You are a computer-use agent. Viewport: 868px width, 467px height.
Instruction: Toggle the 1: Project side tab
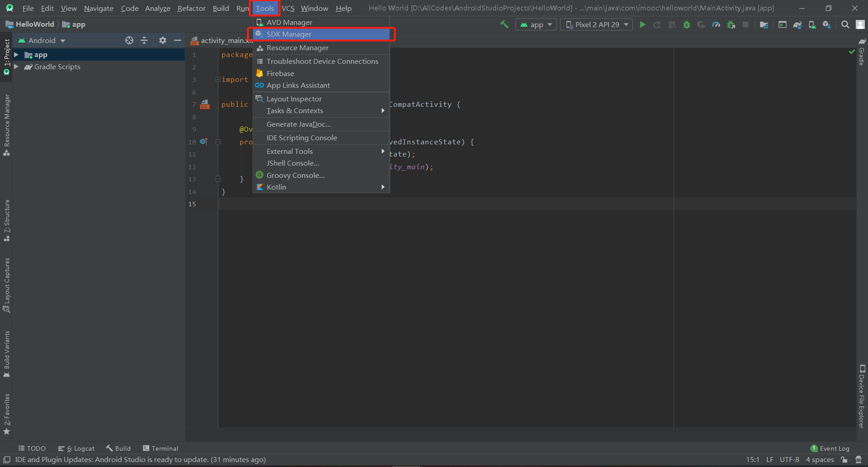[6, 57]
